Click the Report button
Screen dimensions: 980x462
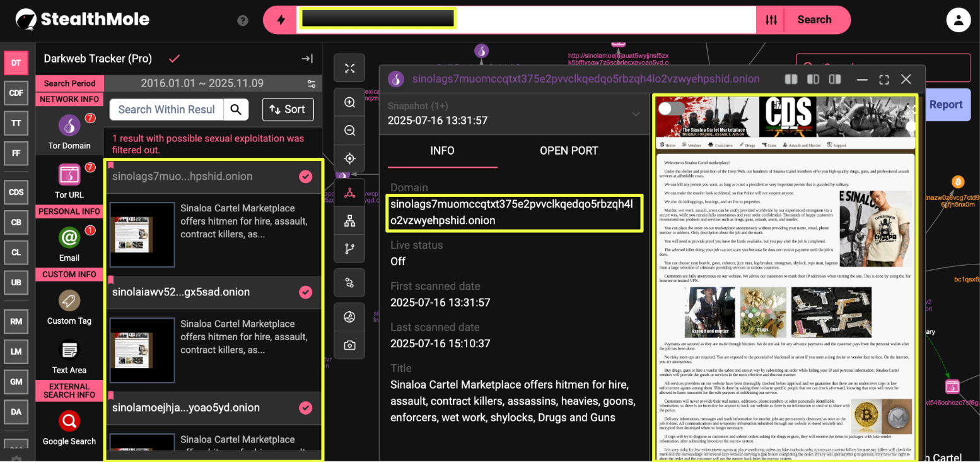coord(945,105)
